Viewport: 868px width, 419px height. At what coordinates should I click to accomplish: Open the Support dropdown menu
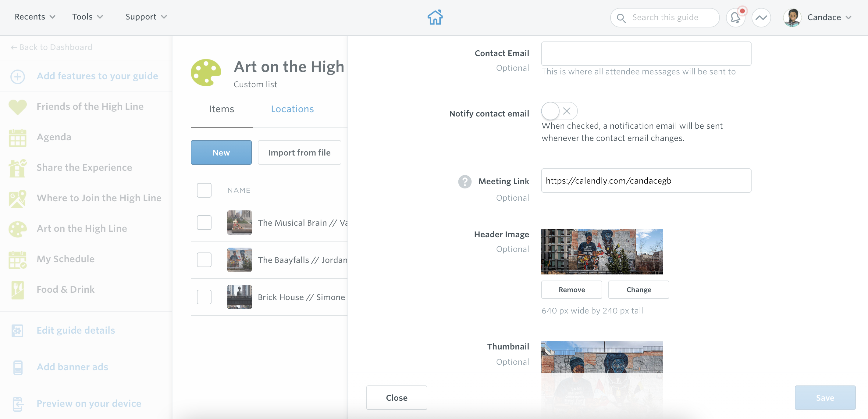click(x=146, y=17)
